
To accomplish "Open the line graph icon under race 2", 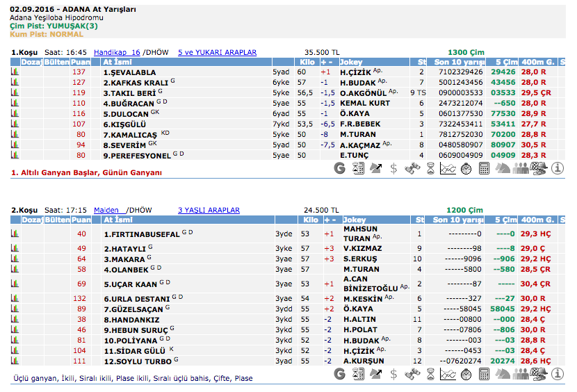I will click(x=448, y=374).
